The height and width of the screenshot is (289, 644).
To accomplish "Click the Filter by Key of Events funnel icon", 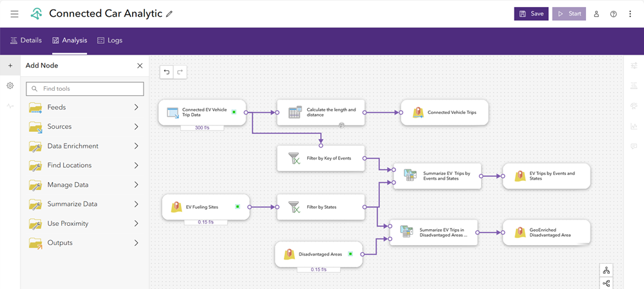I will click(x=294, y=158).
